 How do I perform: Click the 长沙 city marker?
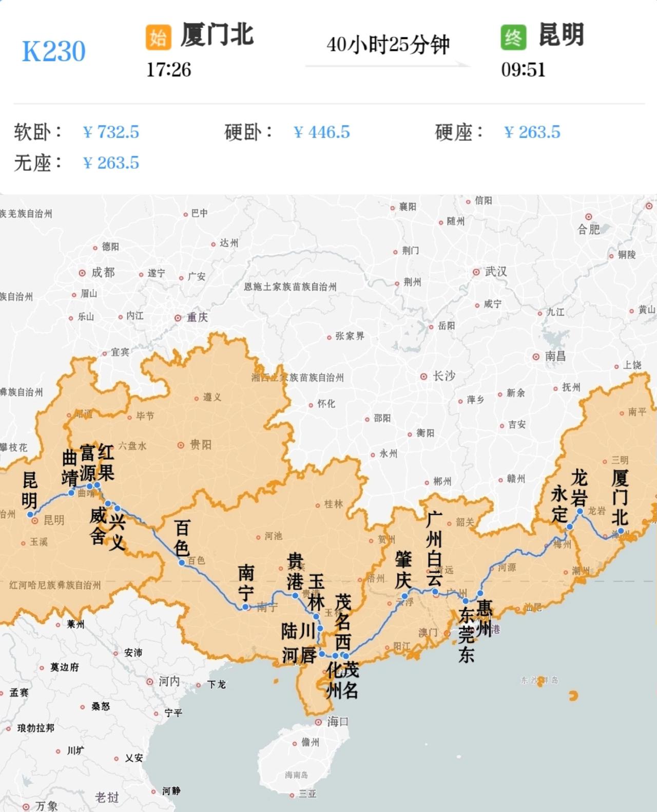(423, 376)
